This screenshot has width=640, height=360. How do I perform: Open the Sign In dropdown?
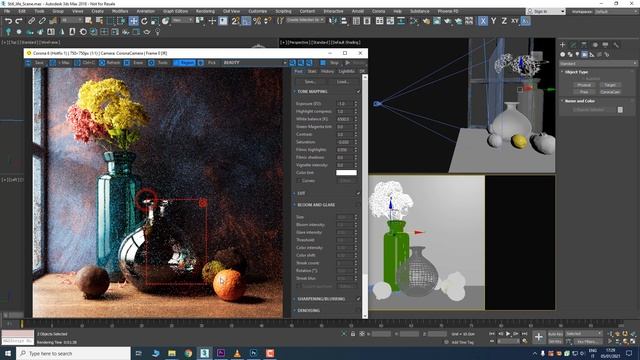pos(546,11)
